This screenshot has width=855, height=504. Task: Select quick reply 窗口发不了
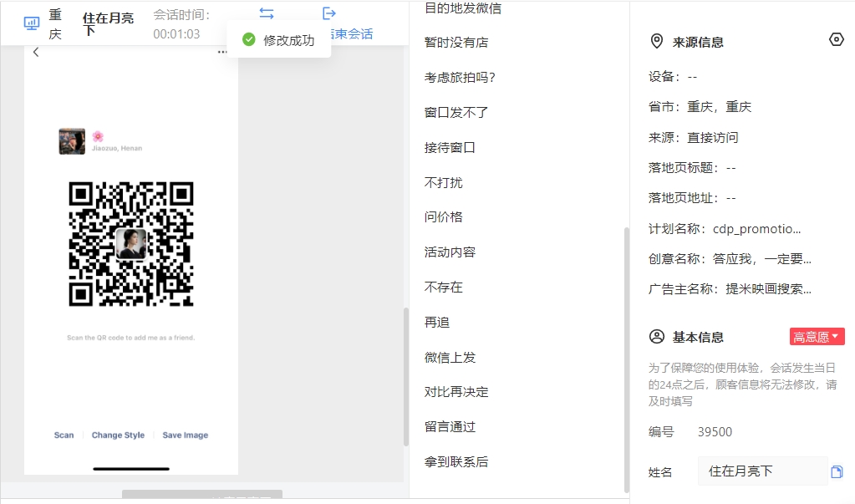coord(455,112)
